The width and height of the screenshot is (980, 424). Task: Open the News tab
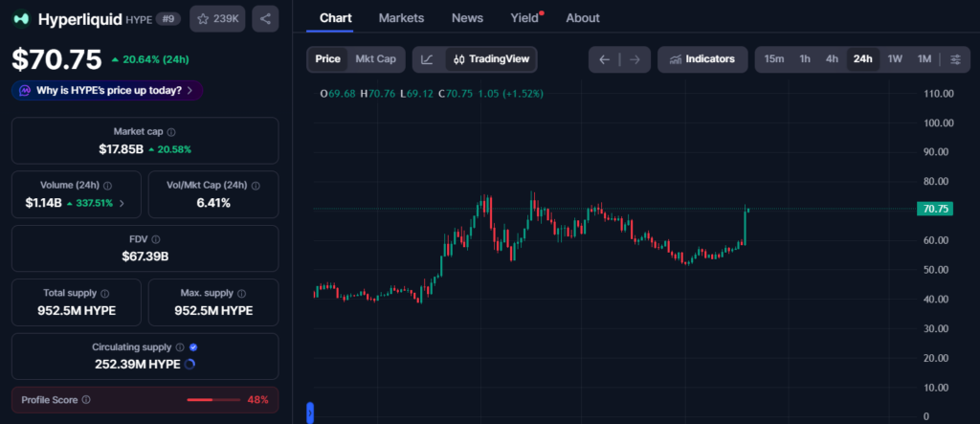tap(467, 18)
